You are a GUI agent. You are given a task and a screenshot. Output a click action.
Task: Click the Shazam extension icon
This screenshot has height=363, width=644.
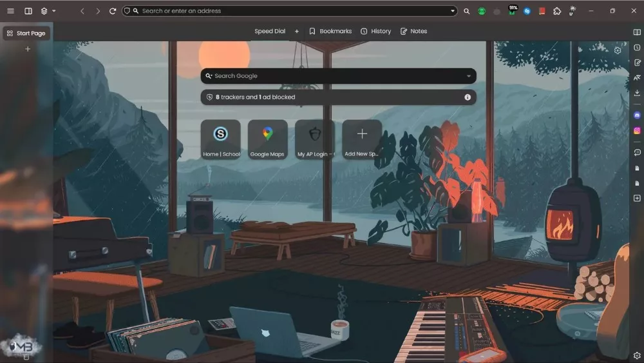[x=527, y=11]
